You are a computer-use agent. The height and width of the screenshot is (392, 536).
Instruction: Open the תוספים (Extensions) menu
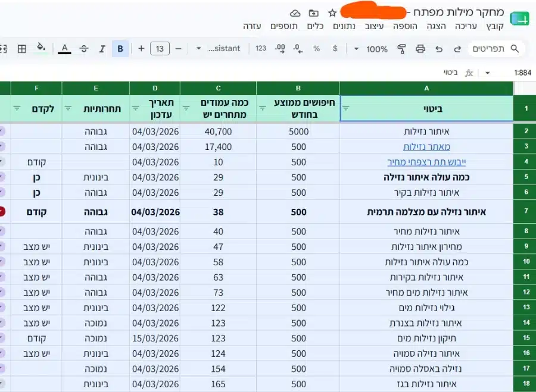tap(283, 26)
